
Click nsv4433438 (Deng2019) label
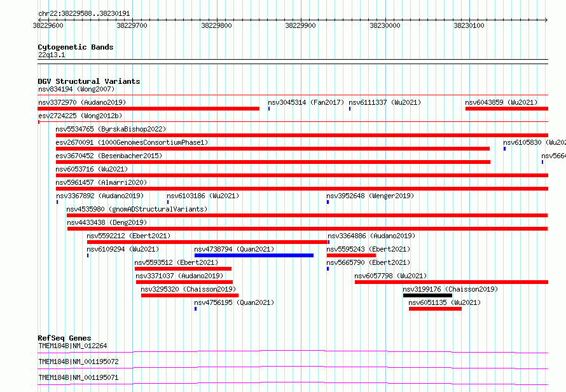[107, 222]
